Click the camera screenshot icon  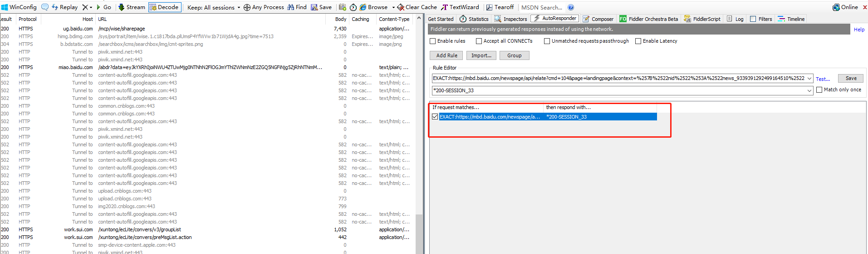click(343, 7)
